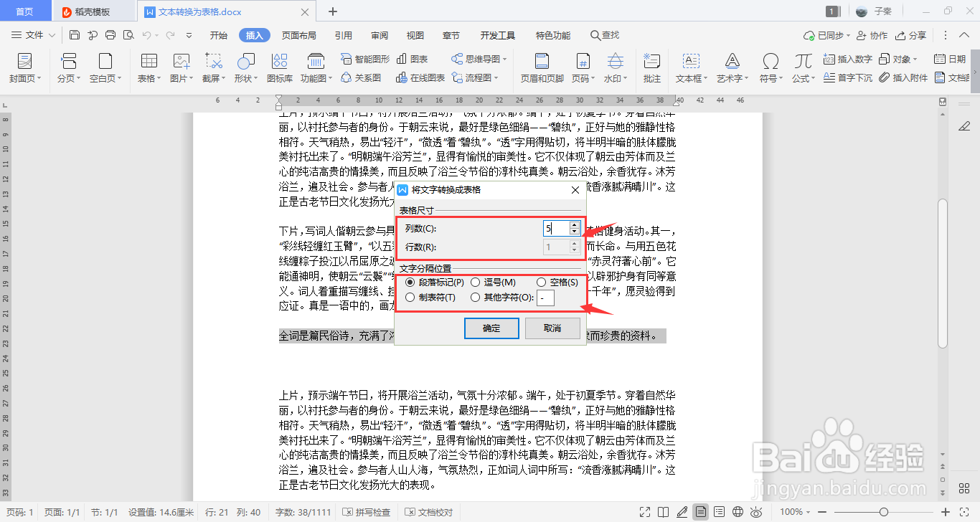Select comma (逗号) separator option
Screen dimensions: 980x522
(494, 283)
